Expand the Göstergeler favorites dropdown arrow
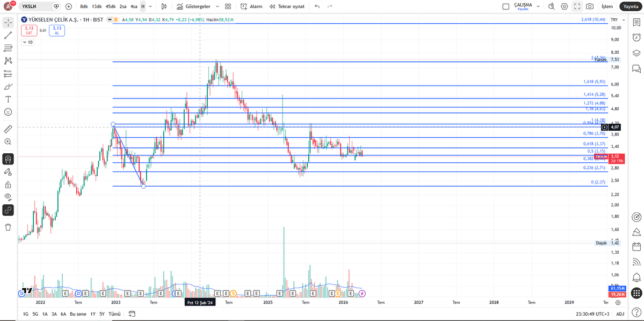This screenshot has height=321, width=644. [218, 6]
